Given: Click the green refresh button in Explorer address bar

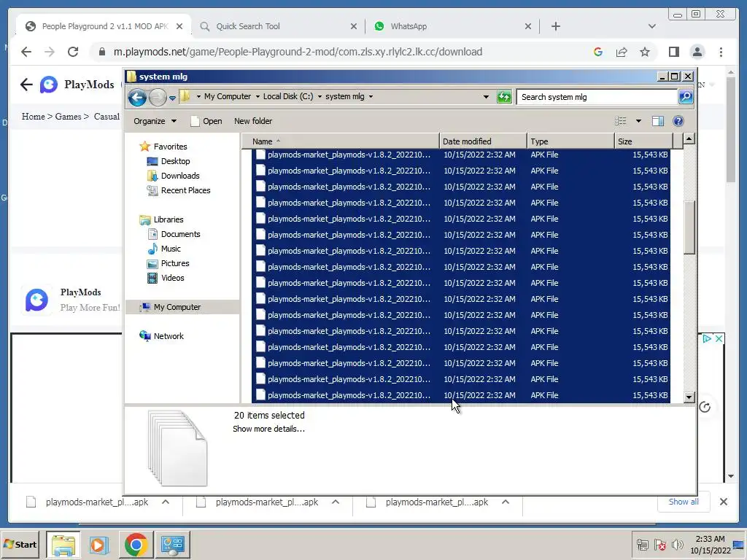Looking at the screenshot, I should pyautogui.click(x=503, y=97).
